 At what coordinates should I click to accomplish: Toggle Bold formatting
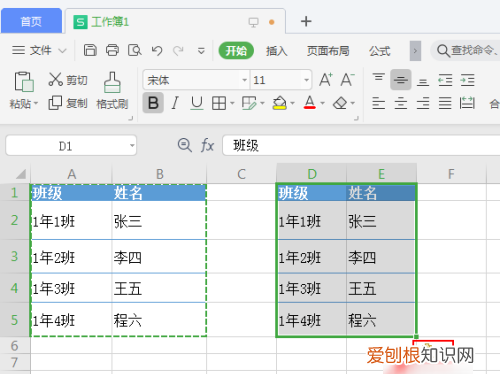pos(153,103)
